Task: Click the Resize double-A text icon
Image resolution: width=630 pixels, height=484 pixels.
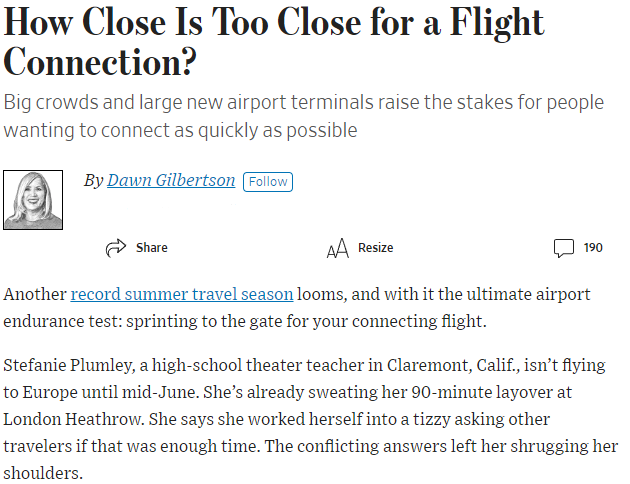Action: [337, 248]
